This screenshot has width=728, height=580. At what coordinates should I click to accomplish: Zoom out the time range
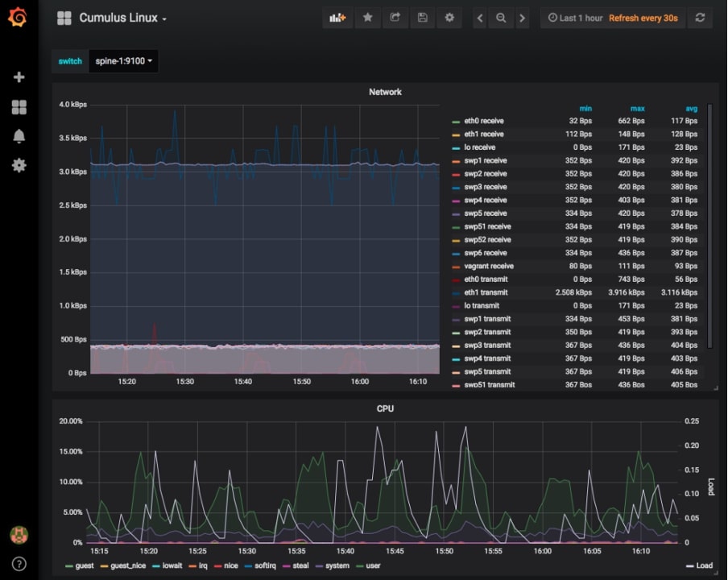click(501, 18)
